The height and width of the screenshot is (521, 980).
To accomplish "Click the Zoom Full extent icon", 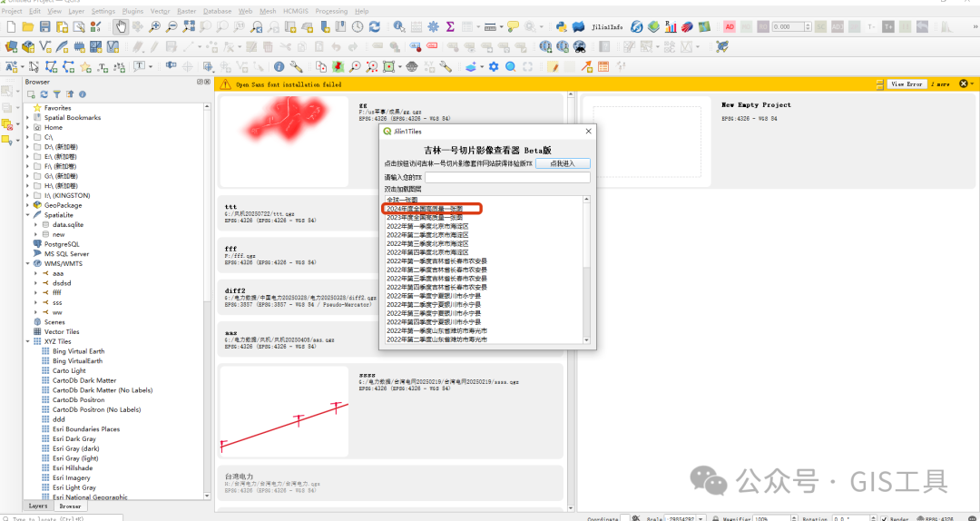I will [188, 27].
